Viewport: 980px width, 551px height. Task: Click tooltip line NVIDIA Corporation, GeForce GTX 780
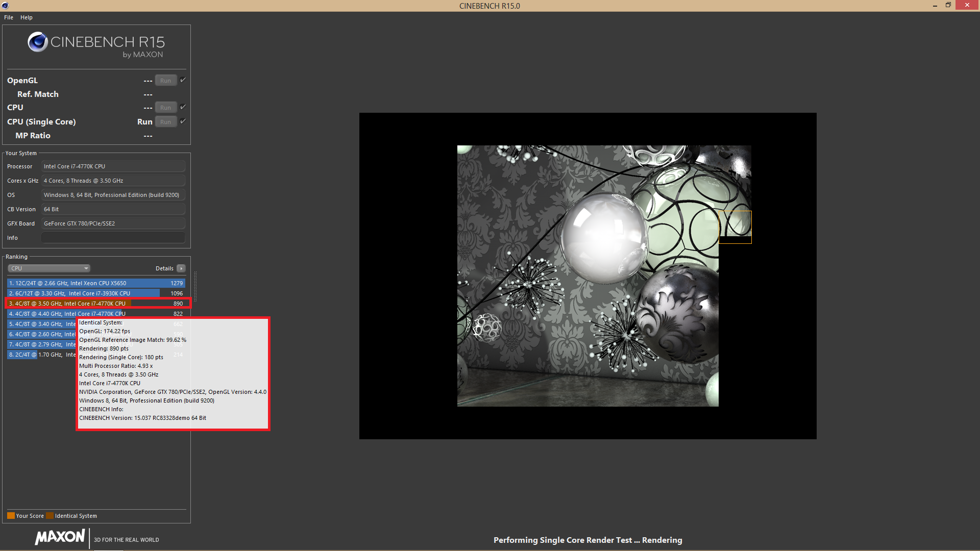coord(173,392)
